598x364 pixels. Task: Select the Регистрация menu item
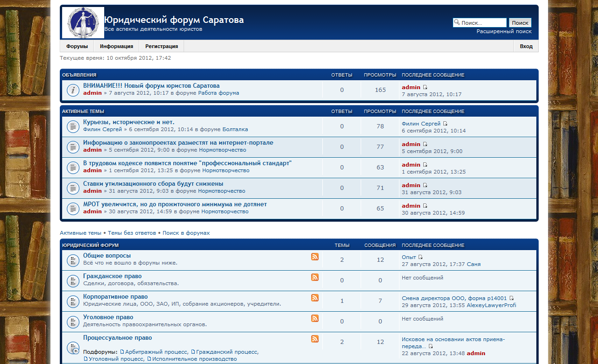tap(161, 46)
